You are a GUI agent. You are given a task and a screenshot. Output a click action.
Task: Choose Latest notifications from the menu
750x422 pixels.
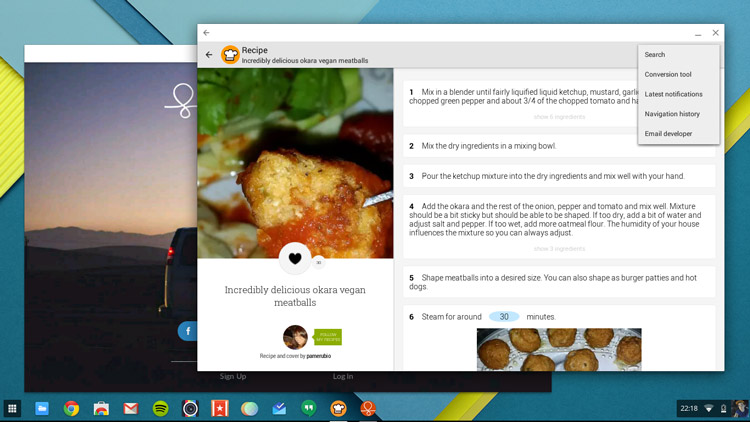pos(673,94)
